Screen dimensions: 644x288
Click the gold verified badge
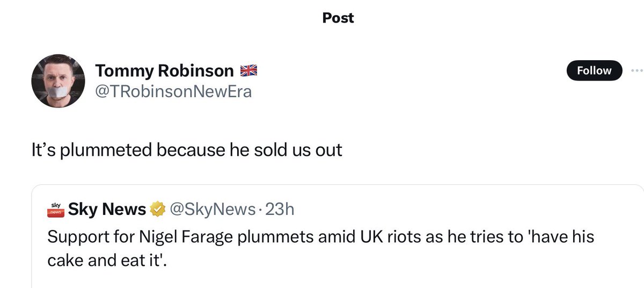[x=157, y=210]
